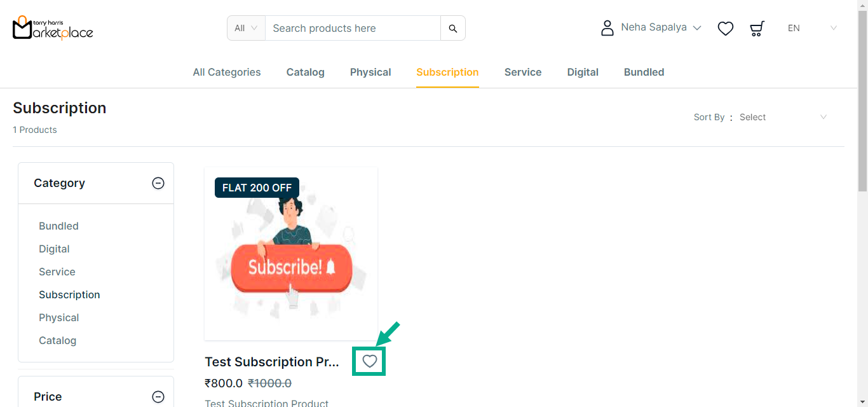Click the search magnifier icon
868x407 pixels.
453,28
